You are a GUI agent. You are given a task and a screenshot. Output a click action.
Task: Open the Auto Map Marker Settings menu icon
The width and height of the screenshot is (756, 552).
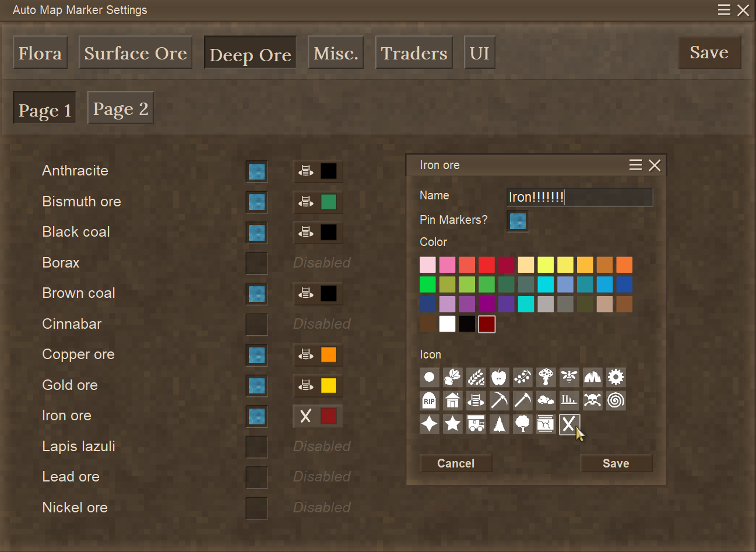[x=724, y=9]
